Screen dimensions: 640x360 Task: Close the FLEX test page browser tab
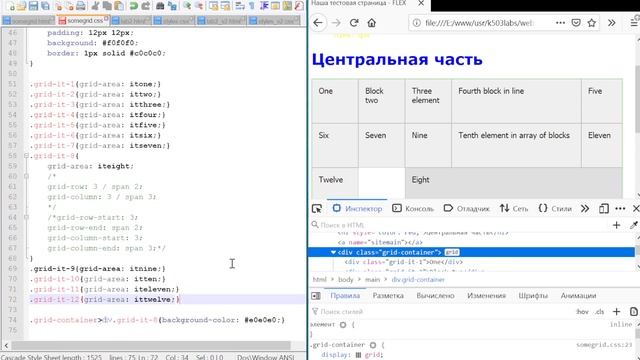(x=421, y=4)
